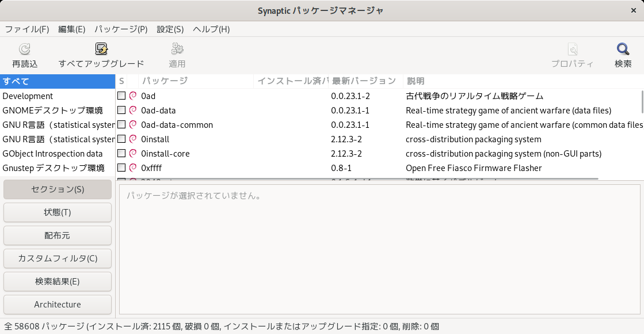
Task: Click the package count status bar text
Action: [x=222, y=327]
